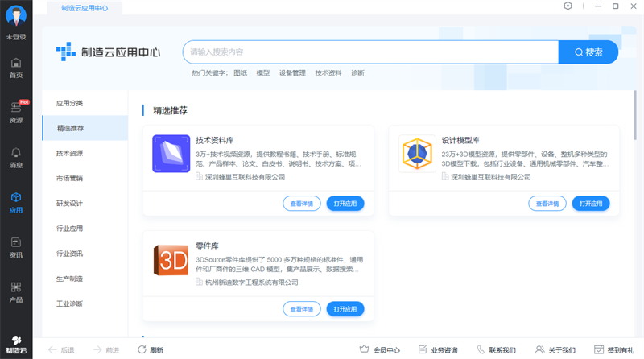644x359 pixels.
Task: Click the 制造云应用中心 blue pixel logo
Action: (x=66, y=52)
